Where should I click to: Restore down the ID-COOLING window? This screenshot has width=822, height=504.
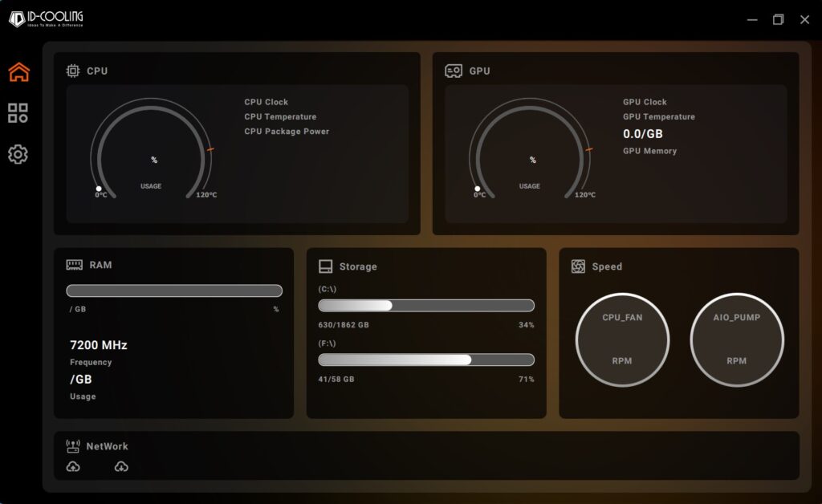click(779, 20)
